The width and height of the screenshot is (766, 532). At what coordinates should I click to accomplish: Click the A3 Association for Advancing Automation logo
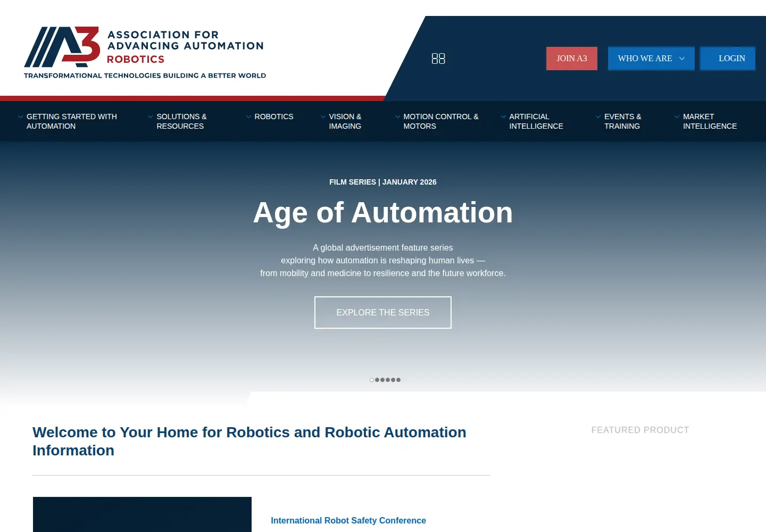click(x=145, y=53)
